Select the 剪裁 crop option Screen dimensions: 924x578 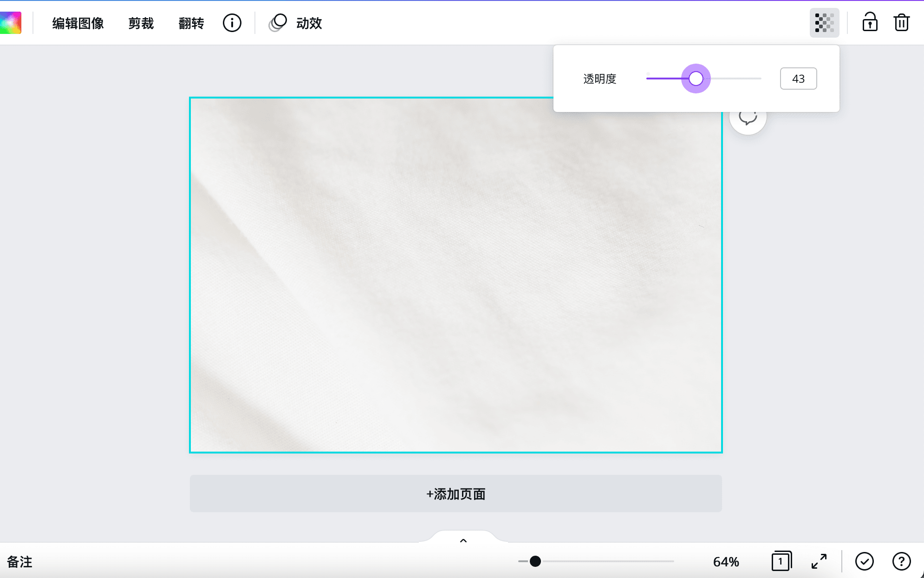[x=141, y=23]
